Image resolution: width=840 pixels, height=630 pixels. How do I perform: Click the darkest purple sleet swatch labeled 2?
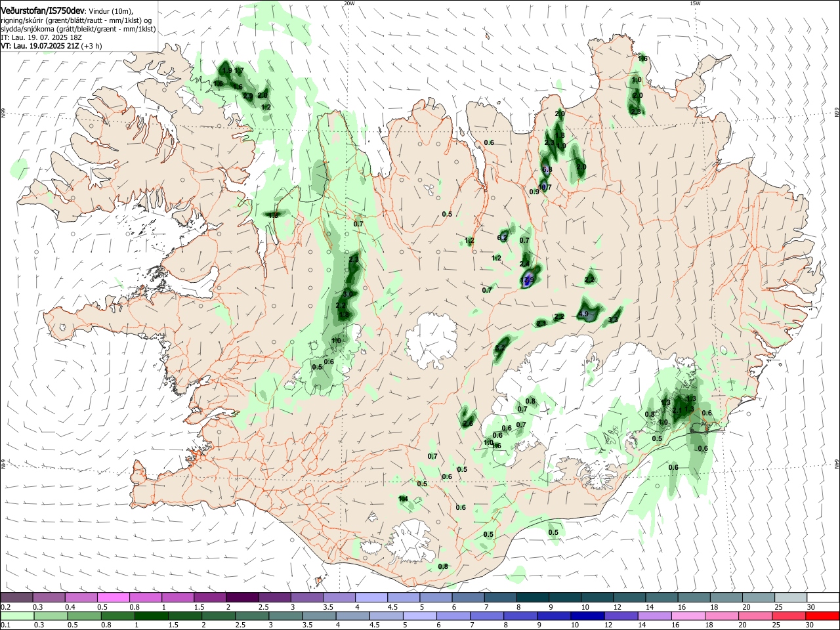click(x=242, y=597)
